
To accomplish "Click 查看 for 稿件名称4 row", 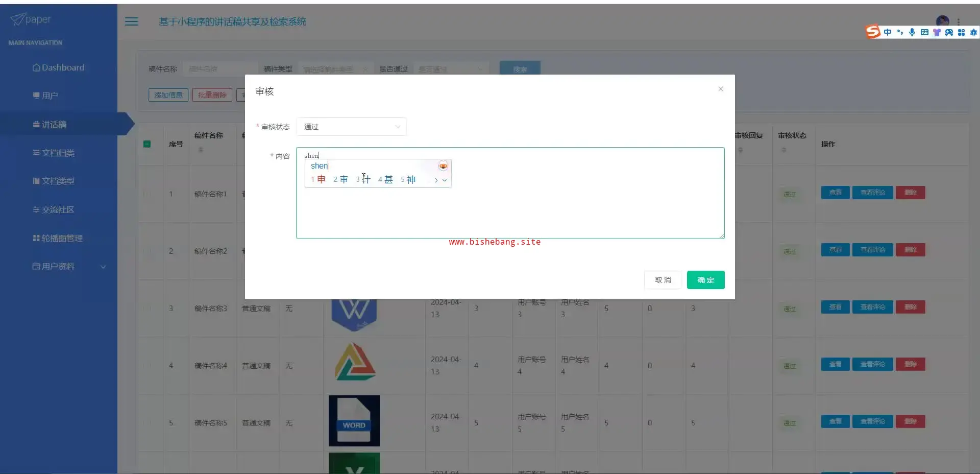I will pyautogui.click(x=836, y=364).
